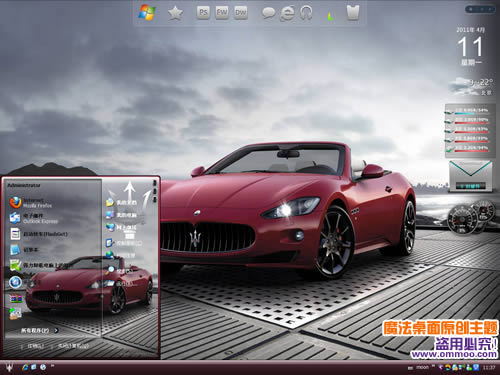Click the bottom program icon in start menu

pyautogui.click(x=15, y=313)
